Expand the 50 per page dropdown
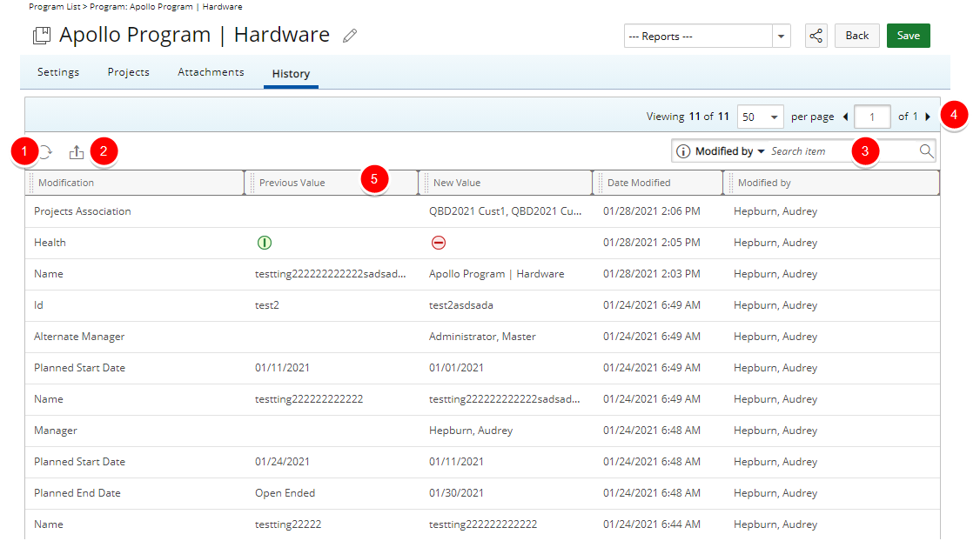980x541 pixels. (760, 117)
